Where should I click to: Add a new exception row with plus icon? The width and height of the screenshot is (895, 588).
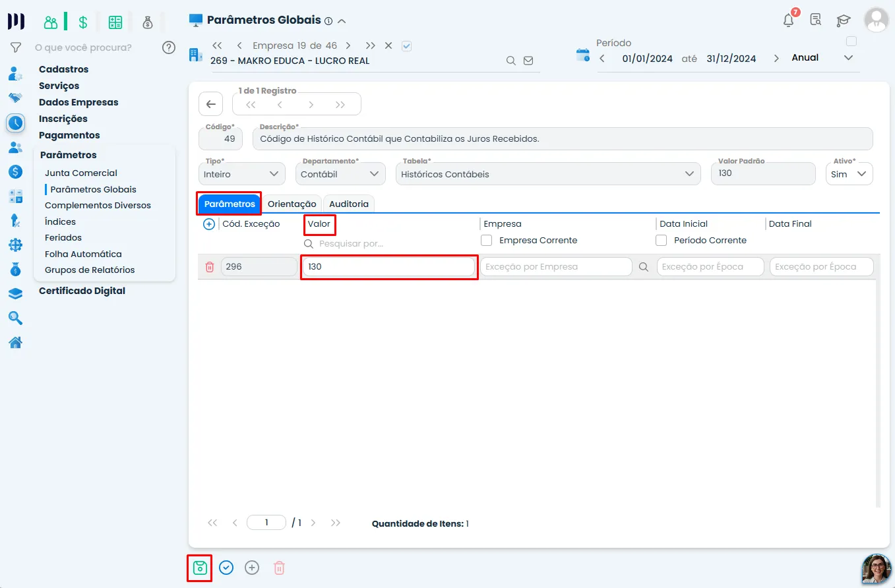[209, 224]
